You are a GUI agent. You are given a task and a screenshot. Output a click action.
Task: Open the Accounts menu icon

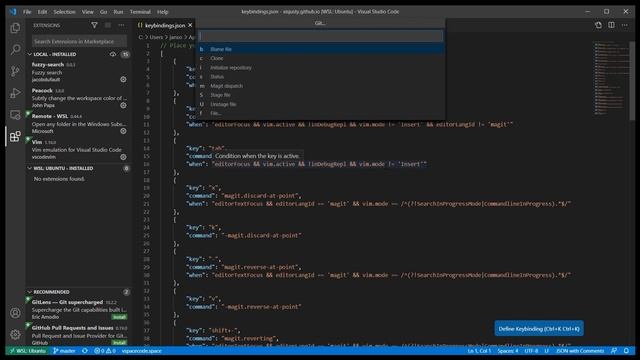tap(15, 313)
